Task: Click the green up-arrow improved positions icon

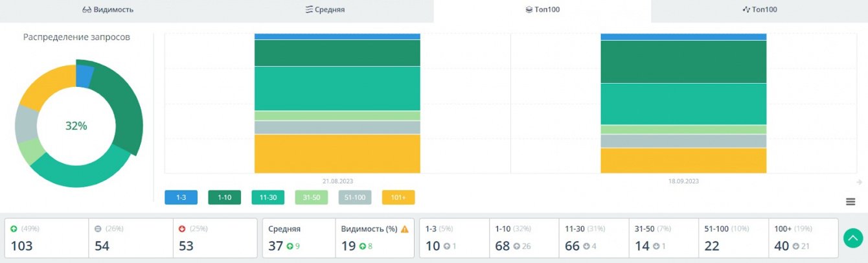Action: 14,229
